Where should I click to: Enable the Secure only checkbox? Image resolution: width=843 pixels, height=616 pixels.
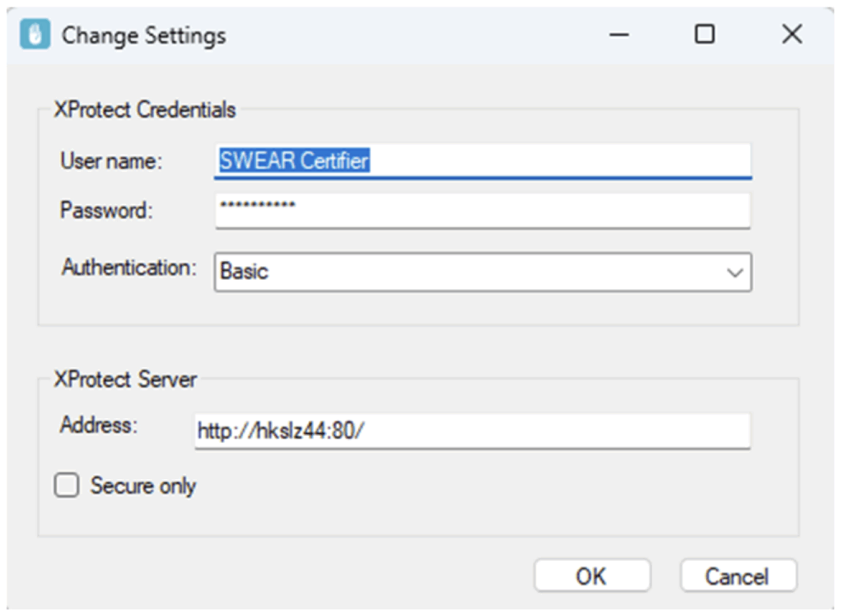(67, 486)
